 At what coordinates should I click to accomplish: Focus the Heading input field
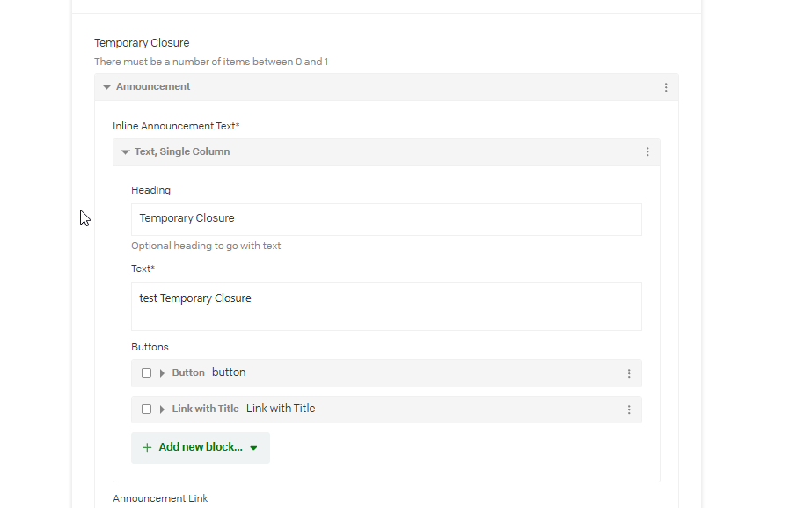[386, 219]
